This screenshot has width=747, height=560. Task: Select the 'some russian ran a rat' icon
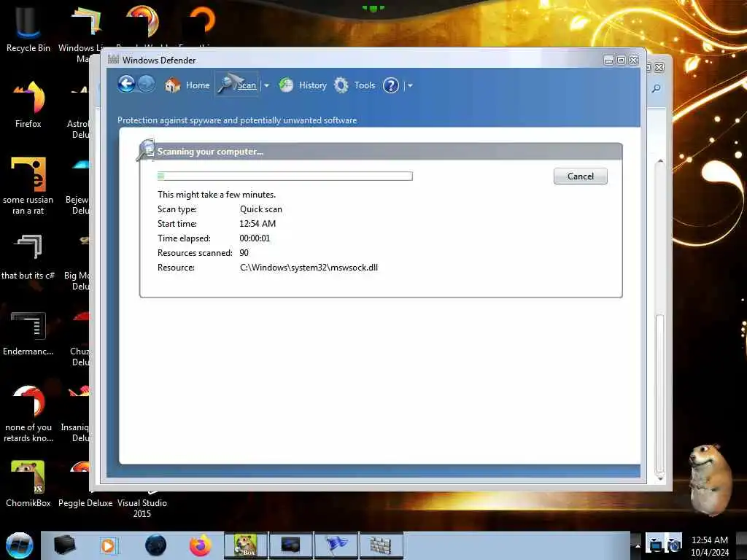pos(28,186)
